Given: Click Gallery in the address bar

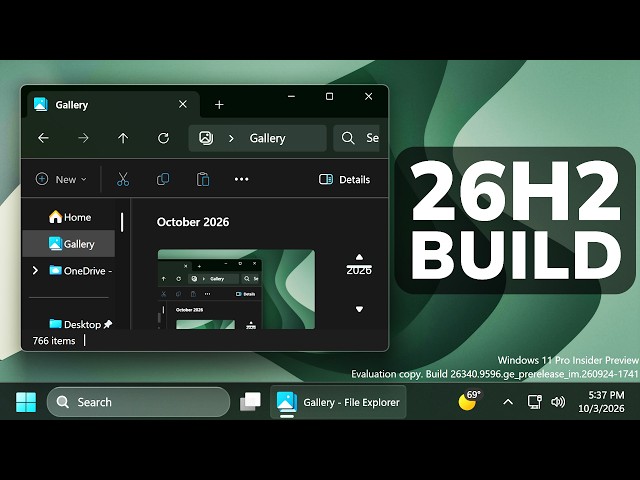Looking at the screenshot, I should 267,138.
